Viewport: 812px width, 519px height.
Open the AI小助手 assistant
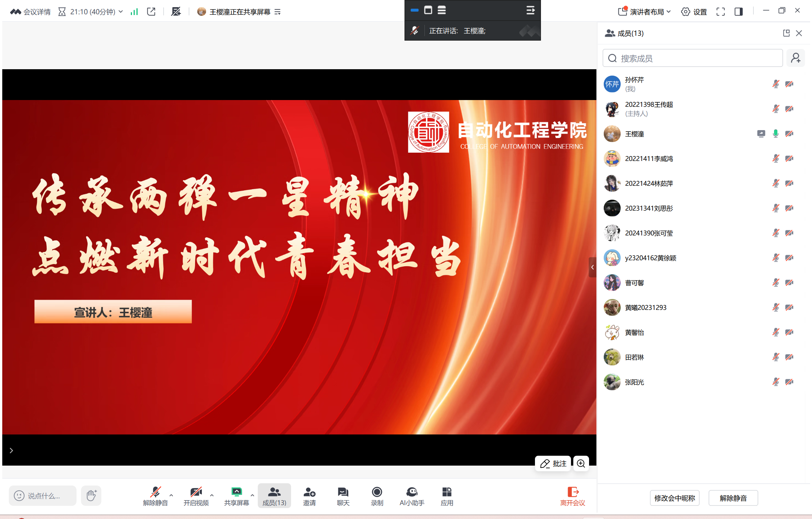pos(412,496)
